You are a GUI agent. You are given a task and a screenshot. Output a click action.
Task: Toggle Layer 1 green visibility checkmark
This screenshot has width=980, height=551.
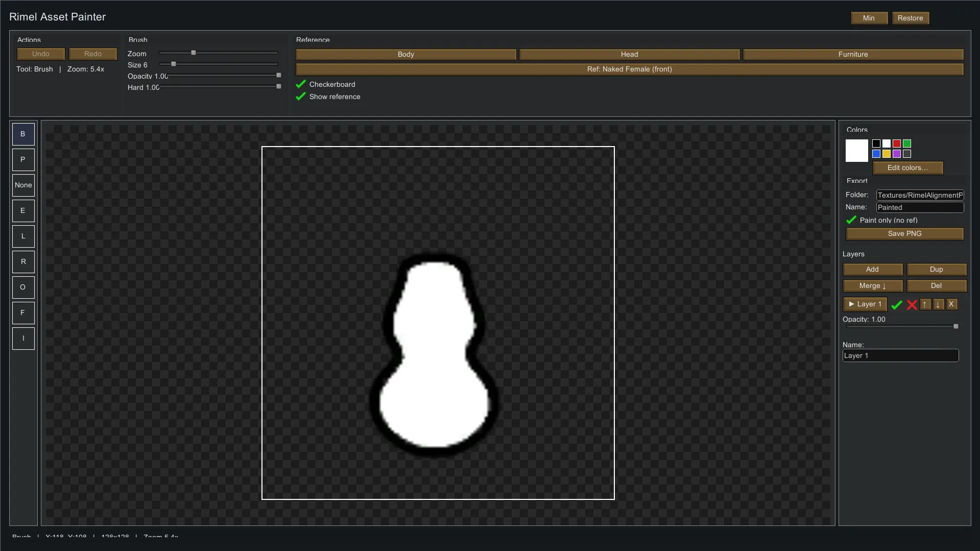pyautogui.click(x=896, y=305)
